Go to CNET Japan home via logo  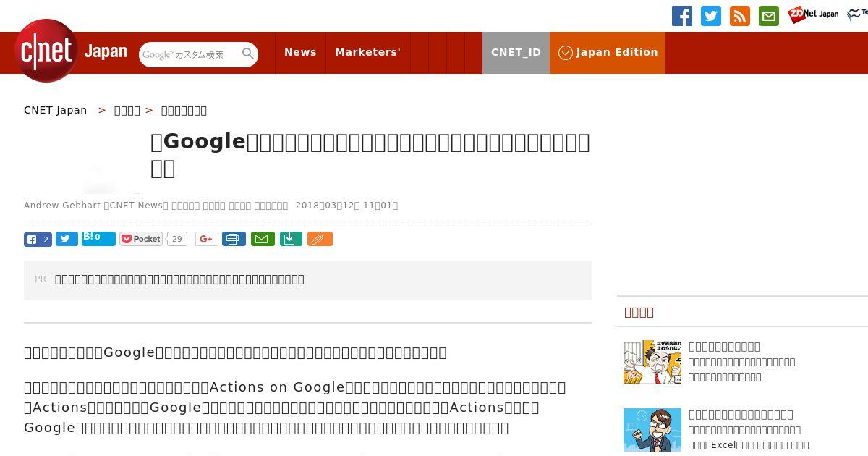click(x=71, y=51)
